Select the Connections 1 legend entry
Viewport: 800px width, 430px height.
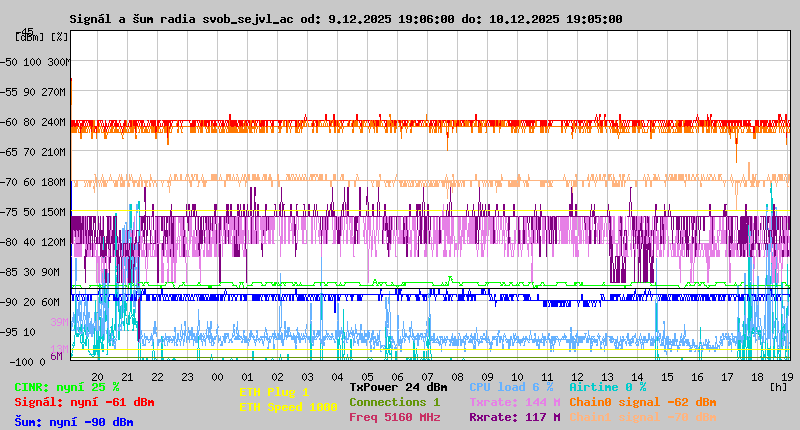click(x=395, y=402)
